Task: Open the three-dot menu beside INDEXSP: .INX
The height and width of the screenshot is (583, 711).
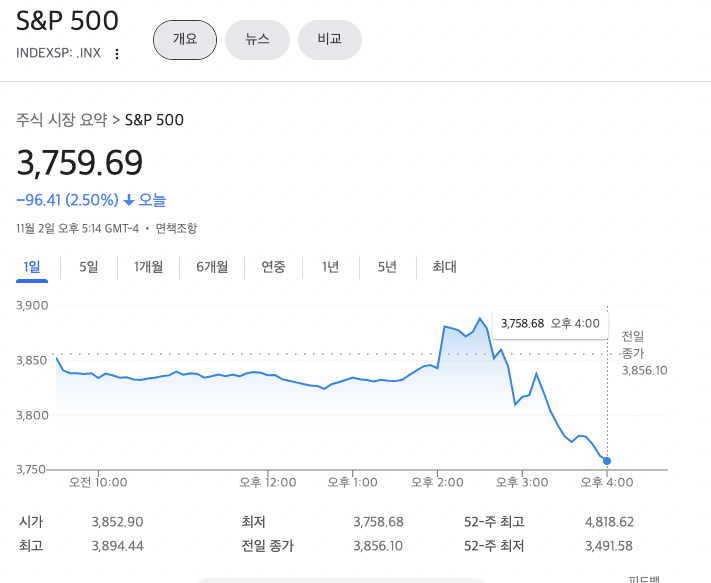Action: click(x=117, y=54)
